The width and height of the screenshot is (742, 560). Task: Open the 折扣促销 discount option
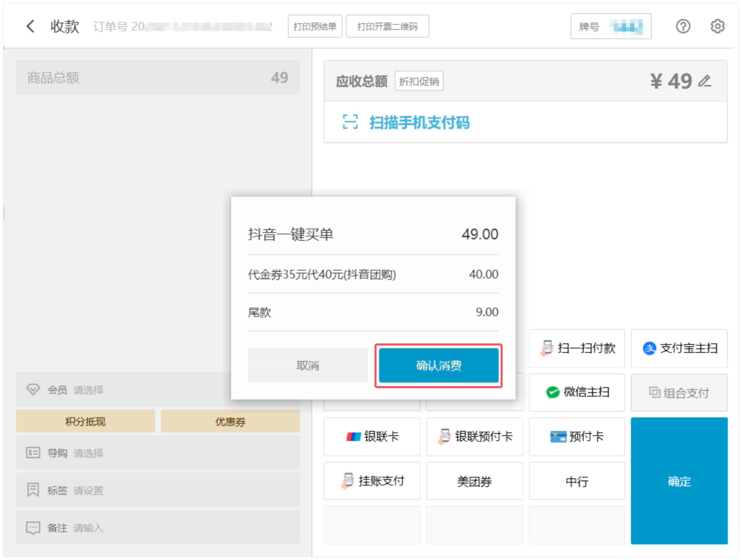tap(419, 81)
